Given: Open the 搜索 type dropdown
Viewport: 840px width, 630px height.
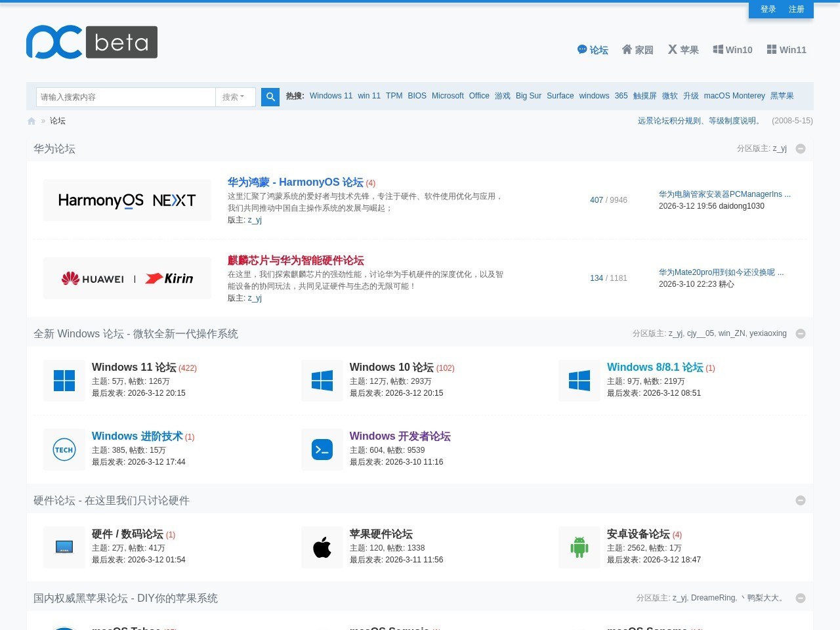Looking at the screenshot, I should (x=234, y=97).
